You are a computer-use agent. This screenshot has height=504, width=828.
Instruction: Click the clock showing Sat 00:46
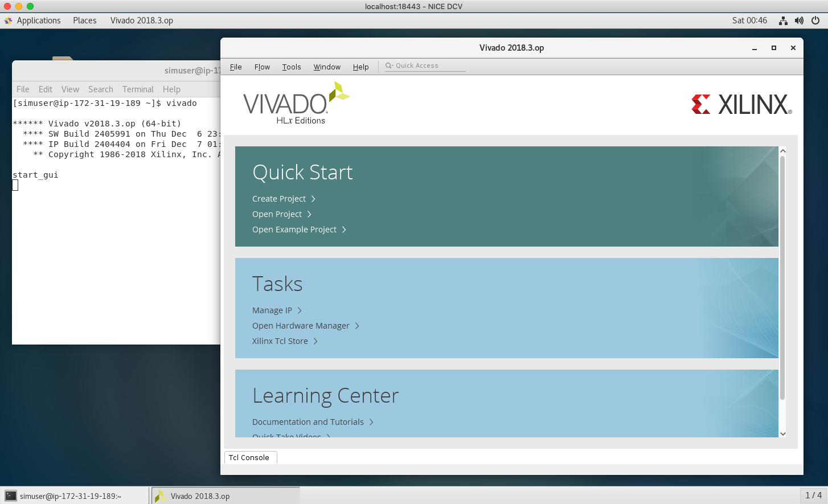[749, 21]
